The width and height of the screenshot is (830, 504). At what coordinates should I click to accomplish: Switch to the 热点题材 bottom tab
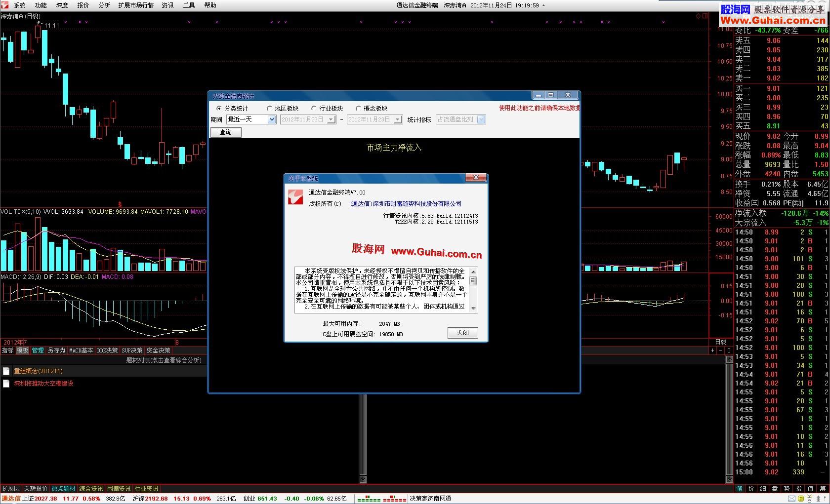[63, 488]
